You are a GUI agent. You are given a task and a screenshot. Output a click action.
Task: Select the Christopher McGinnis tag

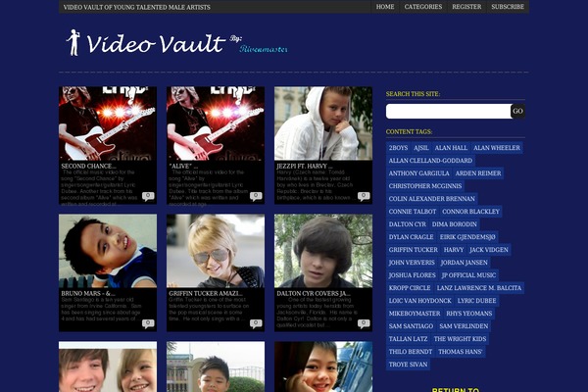pos(425,186)
